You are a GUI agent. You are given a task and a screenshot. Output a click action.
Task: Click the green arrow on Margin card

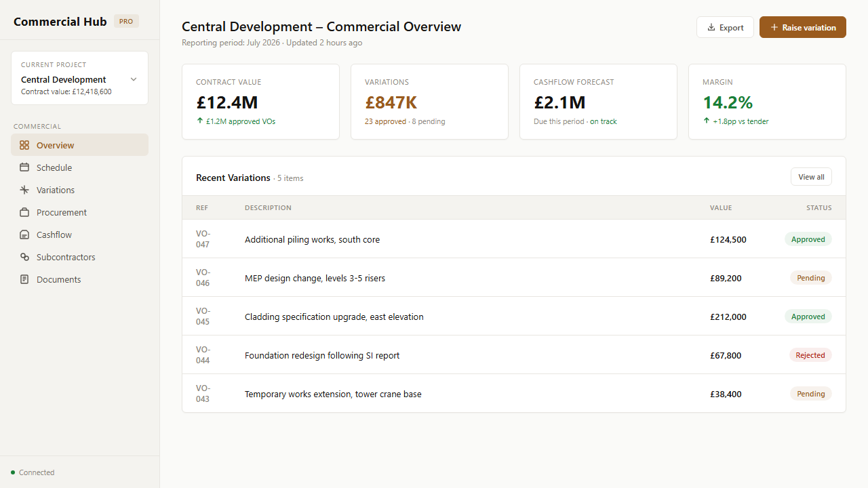pos(707,121)
